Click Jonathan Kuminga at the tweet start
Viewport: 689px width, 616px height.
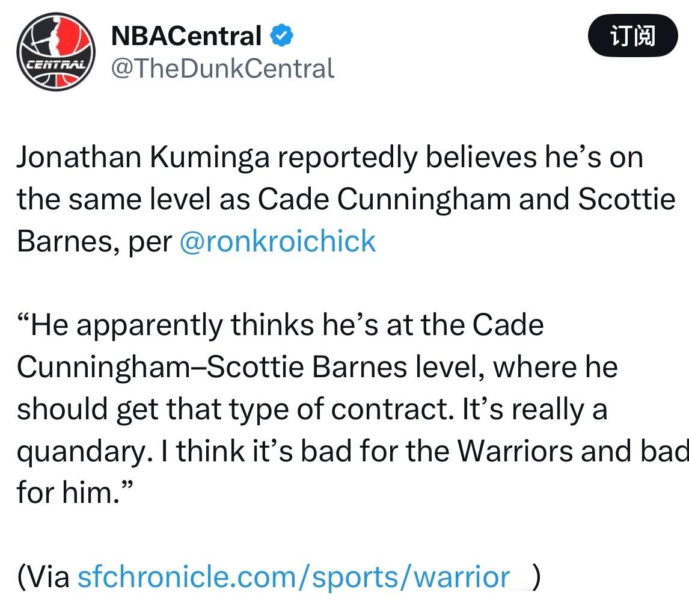point(143,158)
